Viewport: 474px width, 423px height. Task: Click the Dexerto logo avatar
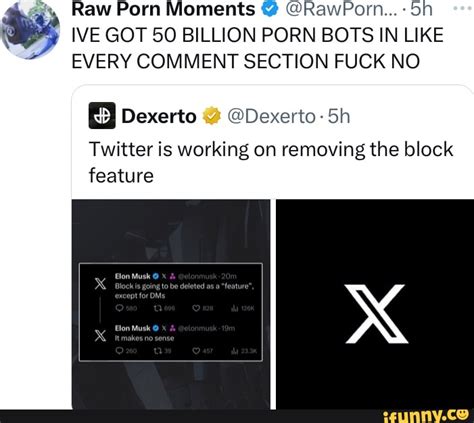coord(102,116)
